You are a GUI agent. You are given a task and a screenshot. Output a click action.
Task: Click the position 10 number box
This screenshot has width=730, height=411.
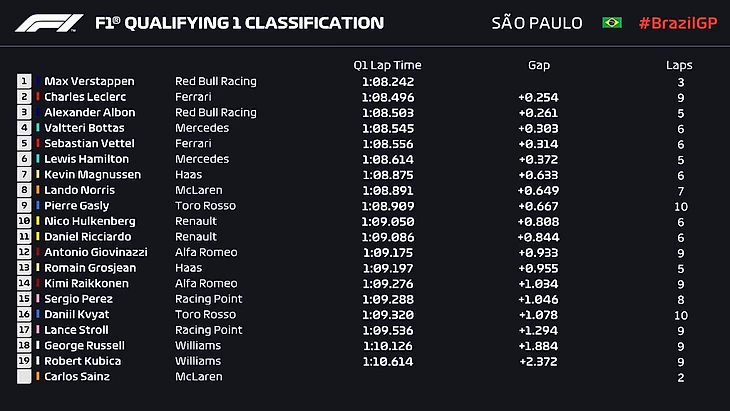(x=25, y=221)
